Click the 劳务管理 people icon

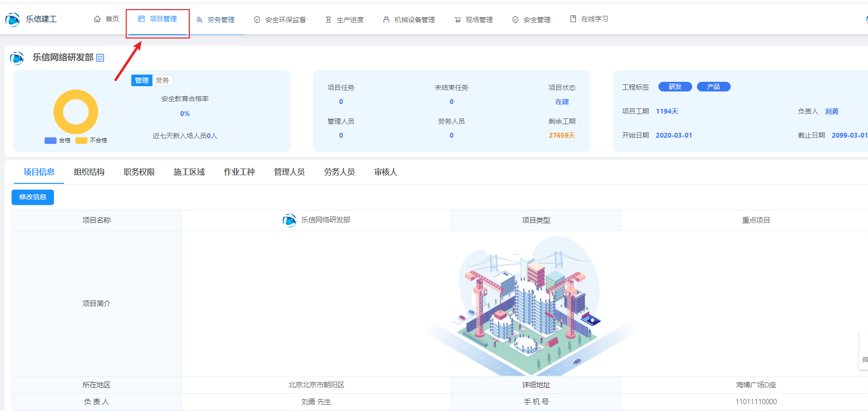pos(199,20)
